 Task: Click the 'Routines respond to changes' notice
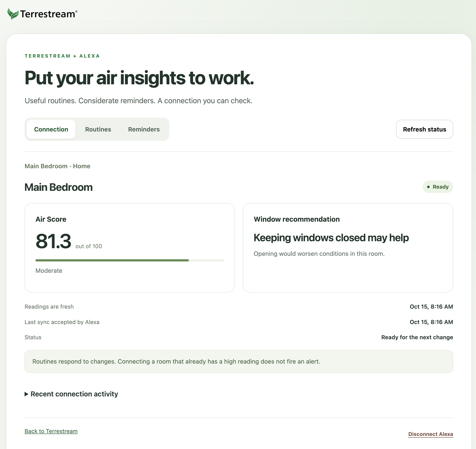tap(239, 361)
